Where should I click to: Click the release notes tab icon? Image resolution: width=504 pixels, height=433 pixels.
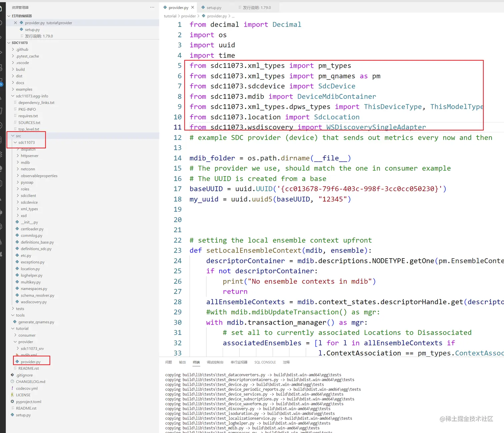coord(240,7)
